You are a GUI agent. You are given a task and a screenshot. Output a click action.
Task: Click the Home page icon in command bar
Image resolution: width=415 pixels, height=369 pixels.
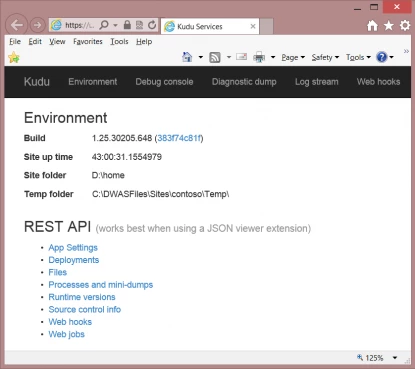187,57
